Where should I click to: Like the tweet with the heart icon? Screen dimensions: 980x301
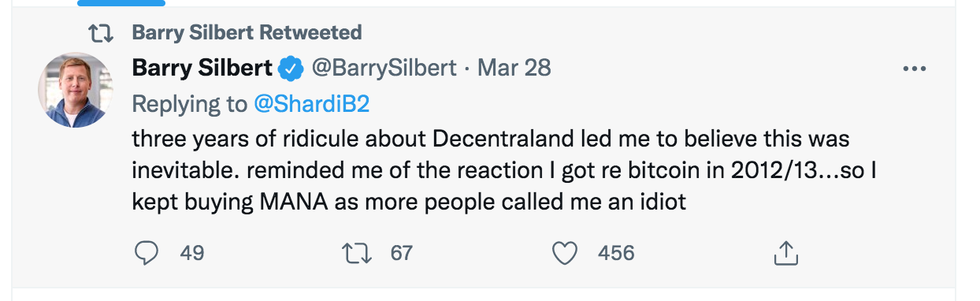[x=565, y=253]
